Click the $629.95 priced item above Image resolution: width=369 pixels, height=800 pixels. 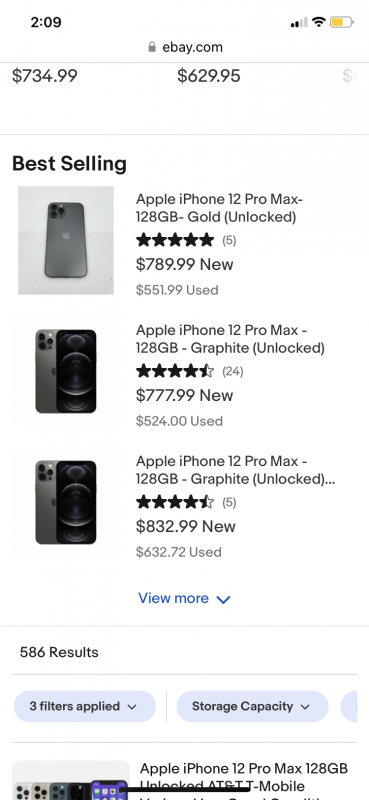tap(208, 76)
